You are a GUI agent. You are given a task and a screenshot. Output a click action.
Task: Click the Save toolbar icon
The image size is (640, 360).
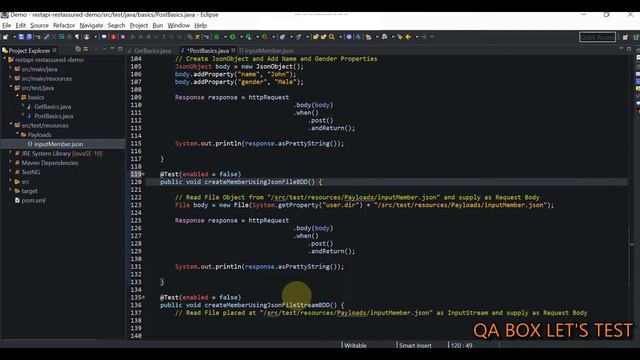21,37
